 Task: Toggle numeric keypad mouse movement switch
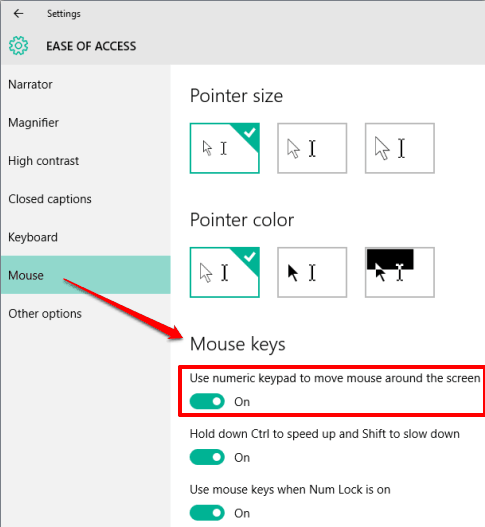click(207, 401)
